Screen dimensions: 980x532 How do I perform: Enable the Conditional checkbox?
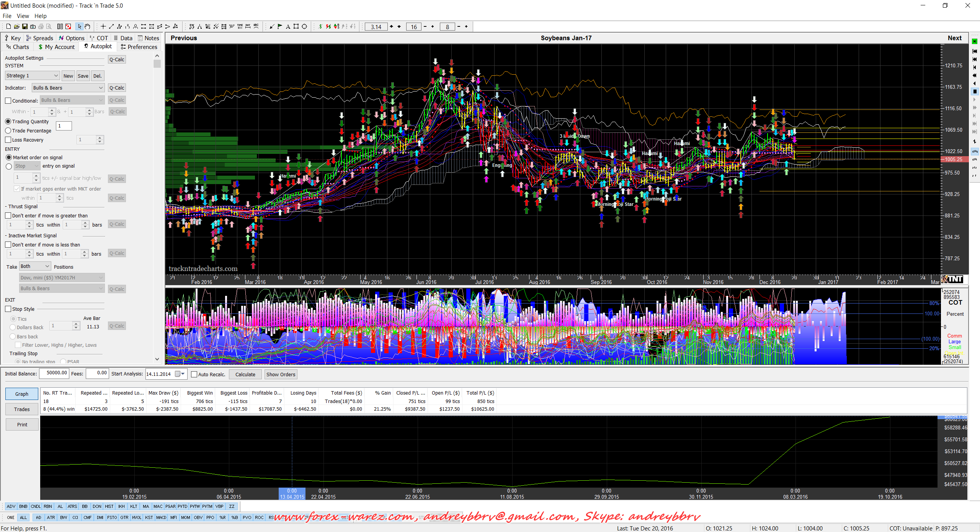8,101
